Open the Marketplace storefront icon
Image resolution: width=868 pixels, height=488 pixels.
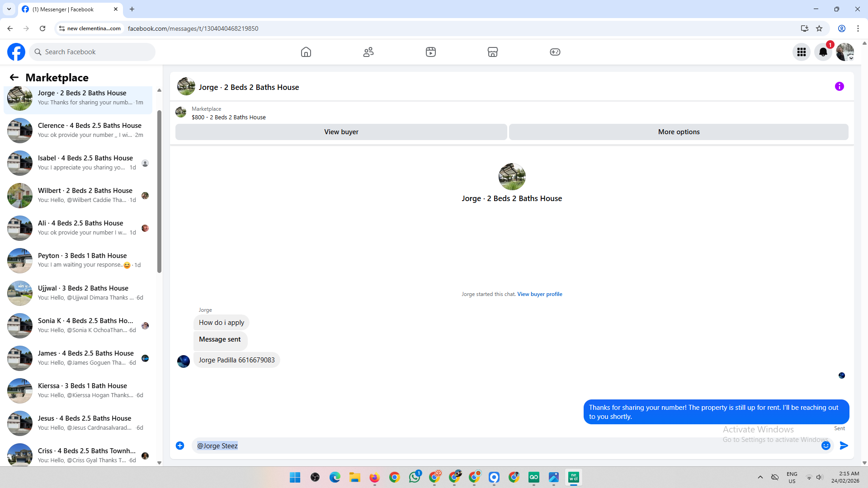point(493,52)
